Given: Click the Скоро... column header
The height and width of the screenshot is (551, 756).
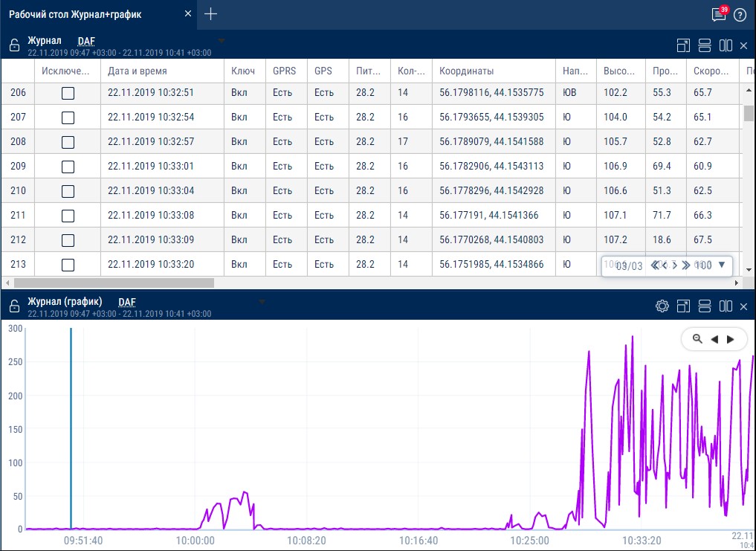Looking at the screenshot, I should (711, 71).
